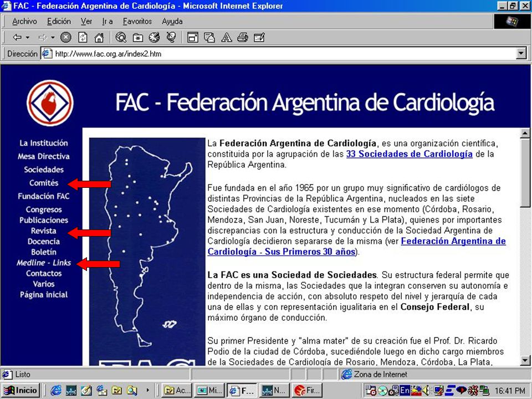Viewport: 532px width, 399px height.
Task: Click the volume speaker tray icon
Action: click(x=427, y=391)
